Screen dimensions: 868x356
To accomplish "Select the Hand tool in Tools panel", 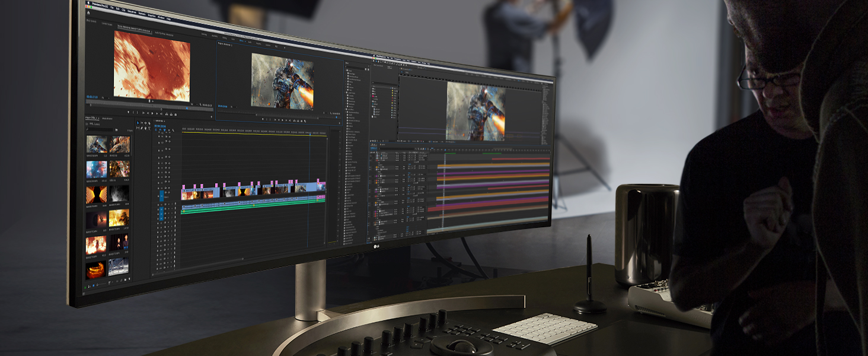I will 145,128.
